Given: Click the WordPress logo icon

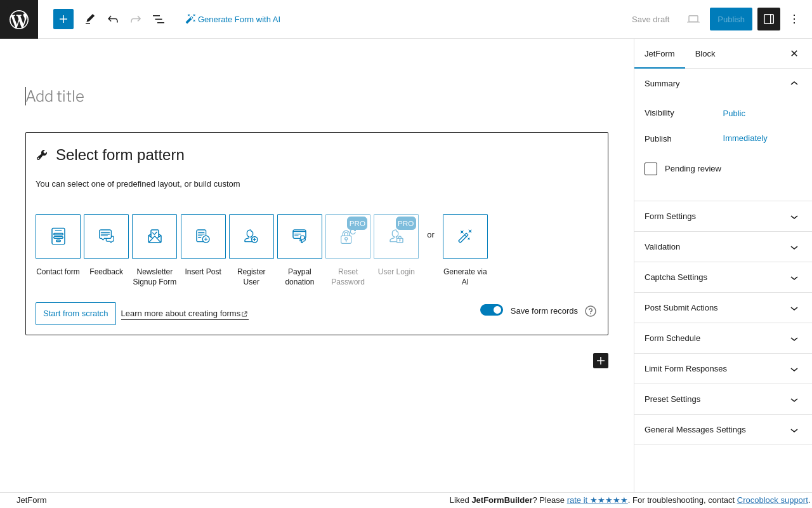Looking at the screenshot, I should (x=19, y=19).
